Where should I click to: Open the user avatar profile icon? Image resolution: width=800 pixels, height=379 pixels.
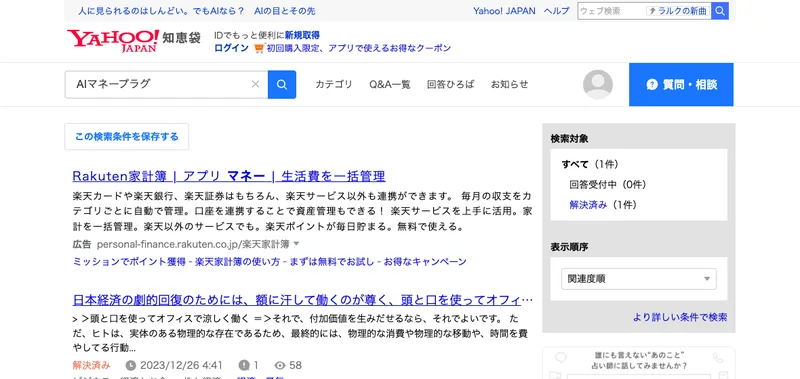pyautogui.click(x=597, y=84)
